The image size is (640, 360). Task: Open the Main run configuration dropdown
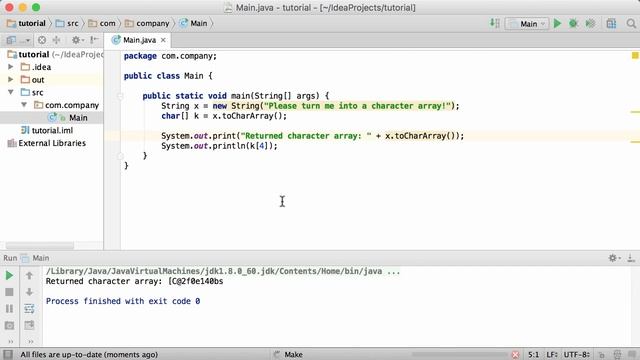(527, 24)
